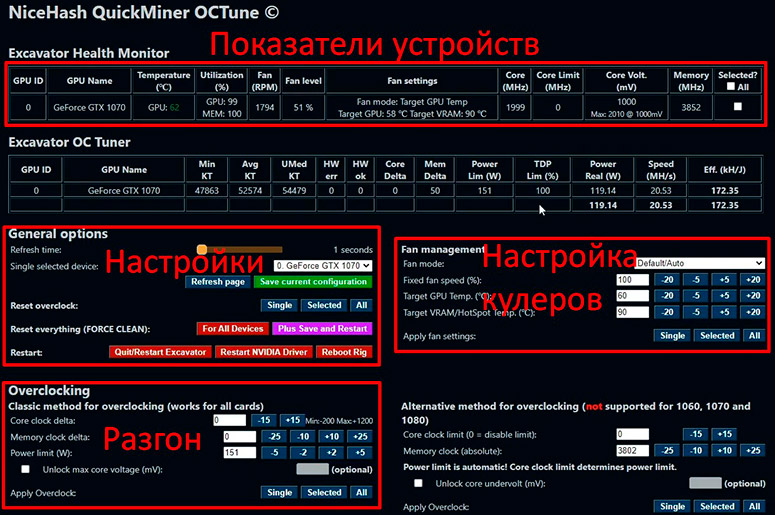Click 'For All Devices' reset button
The image size is (775, 515).
(x=232, y=328)
